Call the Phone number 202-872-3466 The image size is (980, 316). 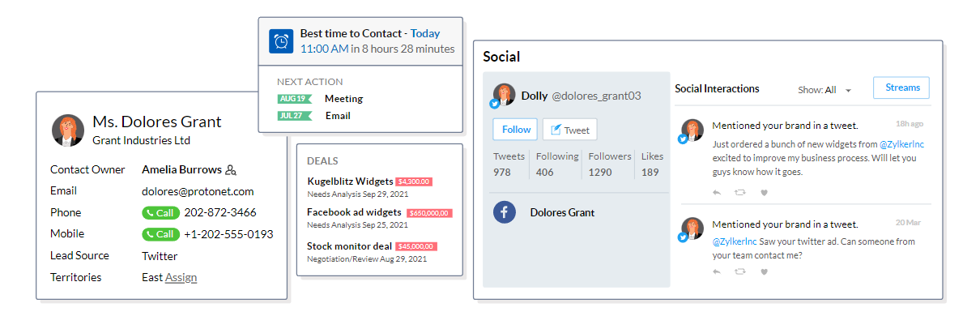click(x=161, y=213)
